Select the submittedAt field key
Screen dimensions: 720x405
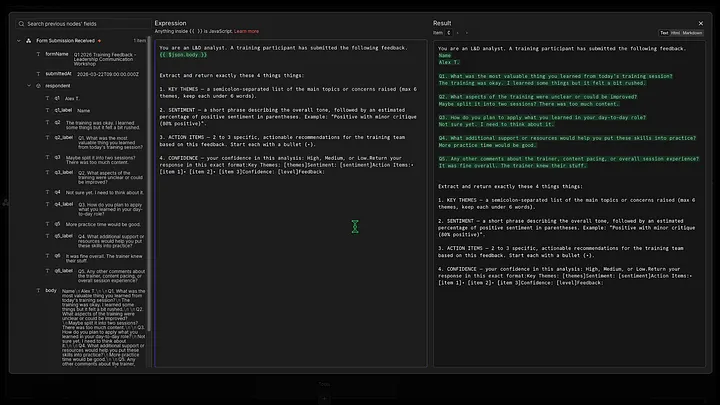point(58,74)
